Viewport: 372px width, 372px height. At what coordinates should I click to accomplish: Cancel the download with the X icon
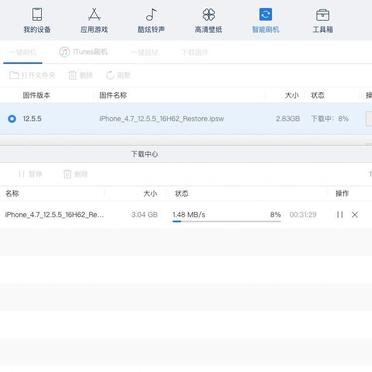click(355, 215)
